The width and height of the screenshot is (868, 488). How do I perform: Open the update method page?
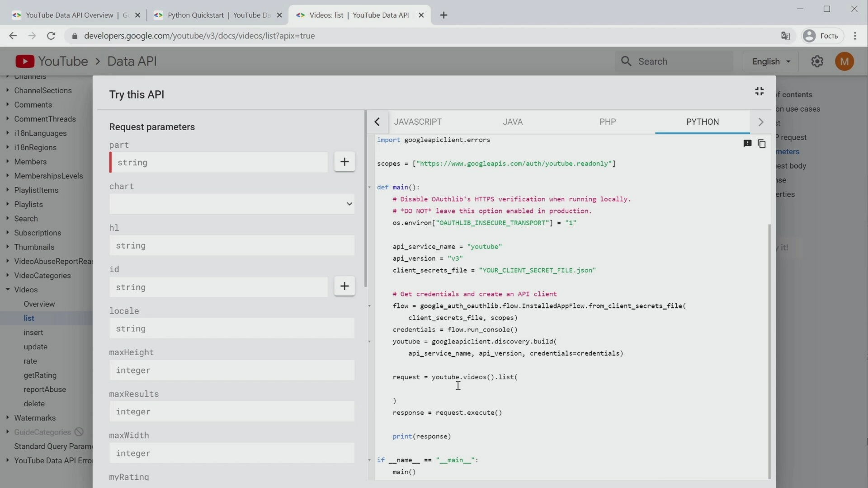click(35, 347)
